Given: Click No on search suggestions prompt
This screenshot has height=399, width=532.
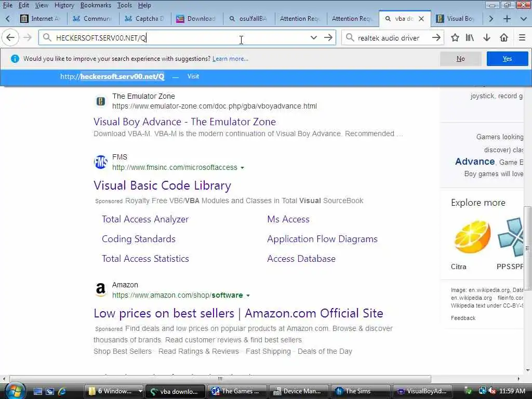Looking at the screenshot, I should 460,59.
